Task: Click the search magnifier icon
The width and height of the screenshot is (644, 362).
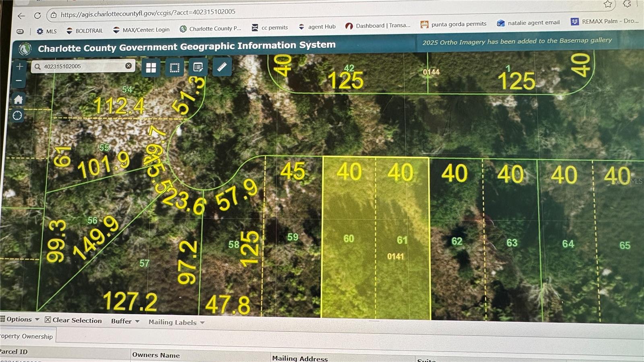Action: [x=37, y=66]
